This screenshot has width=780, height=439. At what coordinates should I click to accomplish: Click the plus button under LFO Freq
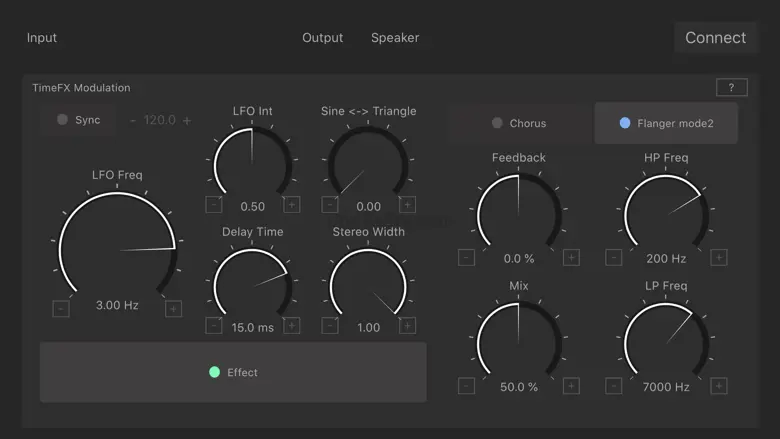tap(173, 308)
